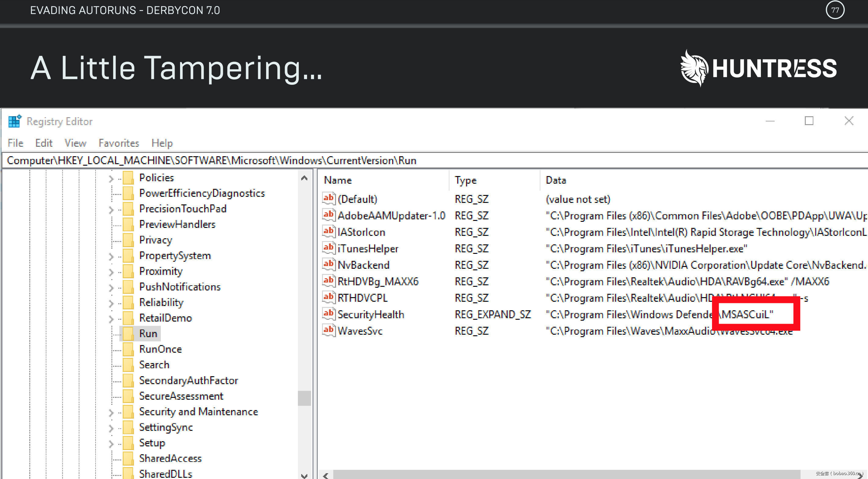Screen dimensions: 868x479
Task: Click the tree pane scroll down arrow
Action: (304, 476)
